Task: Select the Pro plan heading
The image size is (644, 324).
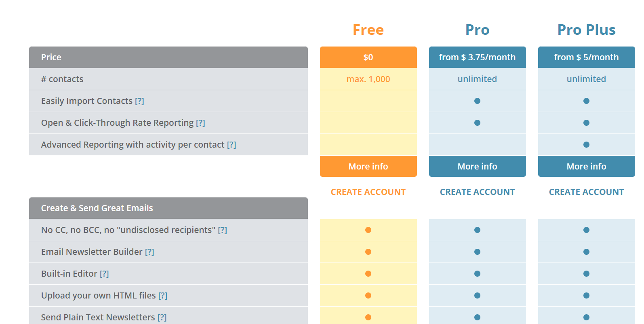Action: pos(478,30)
